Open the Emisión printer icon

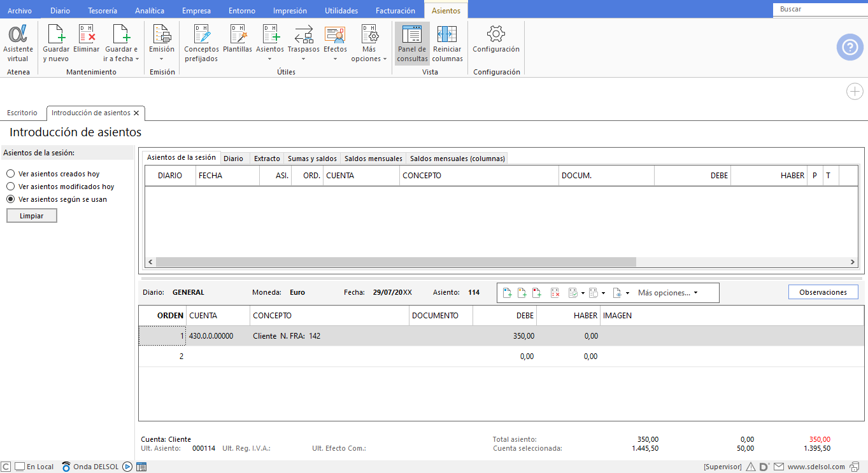[162, 34]
